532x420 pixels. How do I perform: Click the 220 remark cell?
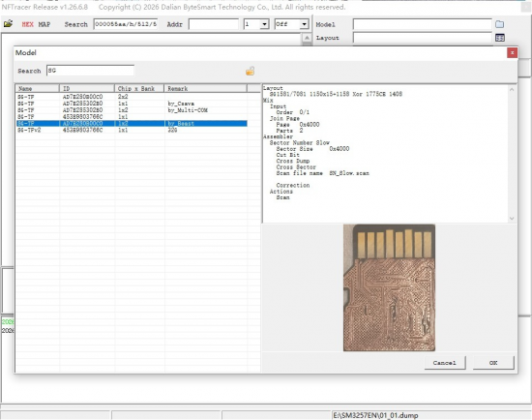tap(172, 130)
